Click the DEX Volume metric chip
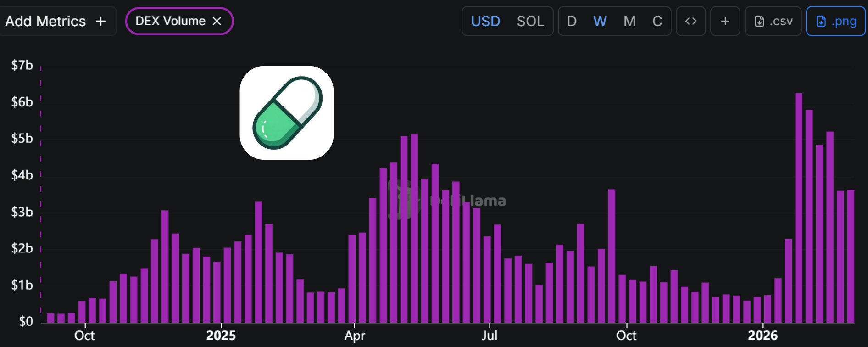The height and width of the screenshot is (347, 868). coord(170,21)
